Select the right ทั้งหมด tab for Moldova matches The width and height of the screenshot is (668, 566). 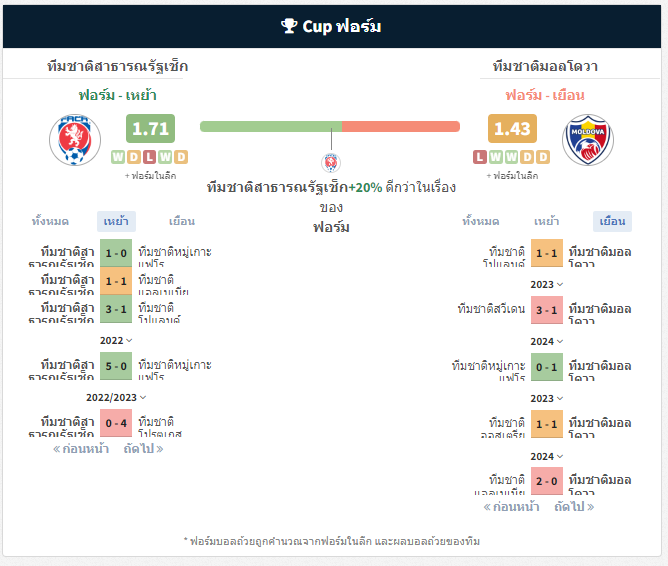[x=481, y=221]
